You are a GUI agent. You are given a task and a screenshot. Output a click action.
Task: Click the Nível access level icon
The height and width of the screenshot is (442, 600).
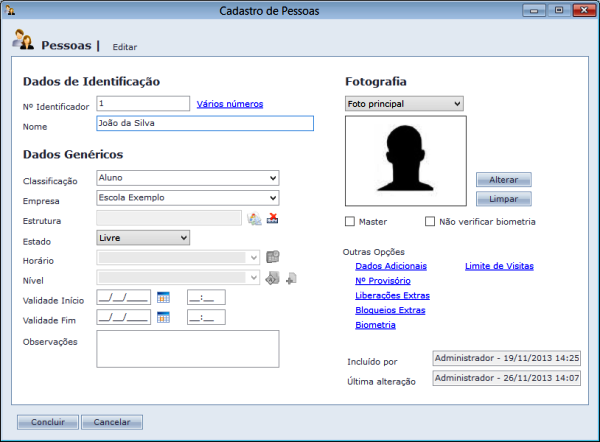tap(271, 278)
